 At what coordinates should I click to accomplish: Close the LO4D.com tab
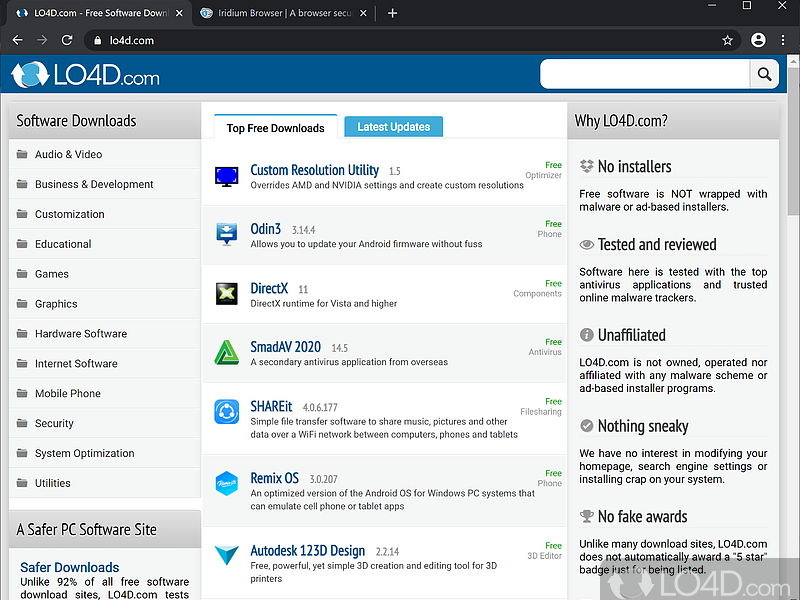[x=179, y=13]
